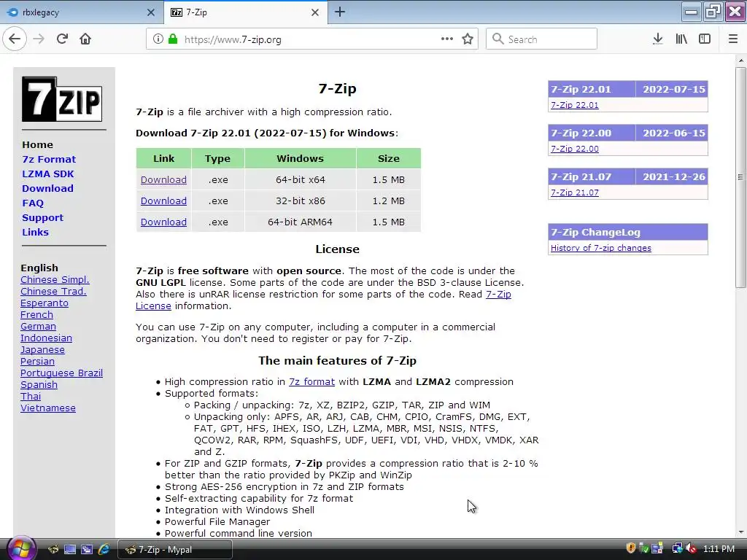
Task: Switch language to Indonesian
Action: 46,338
